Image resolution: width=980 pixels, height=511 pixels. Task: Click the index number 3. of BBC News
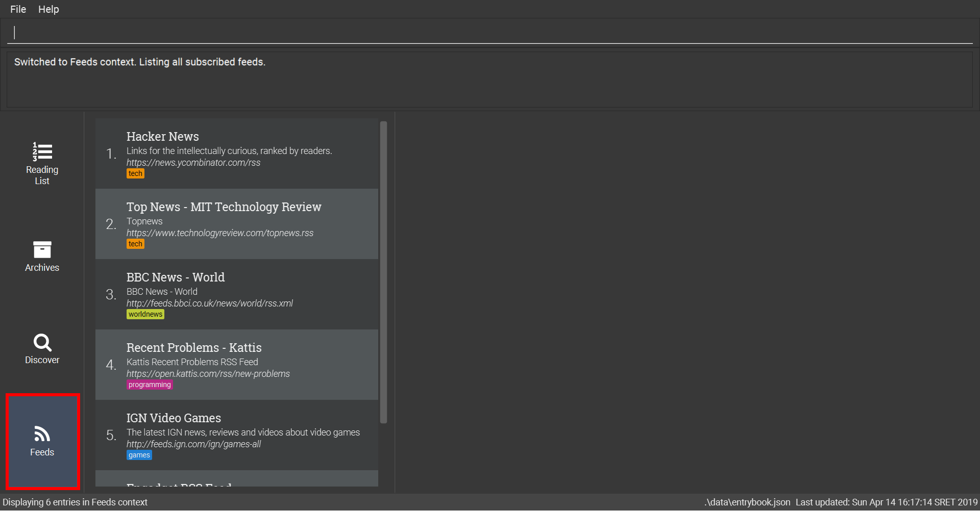pos(111,294)
